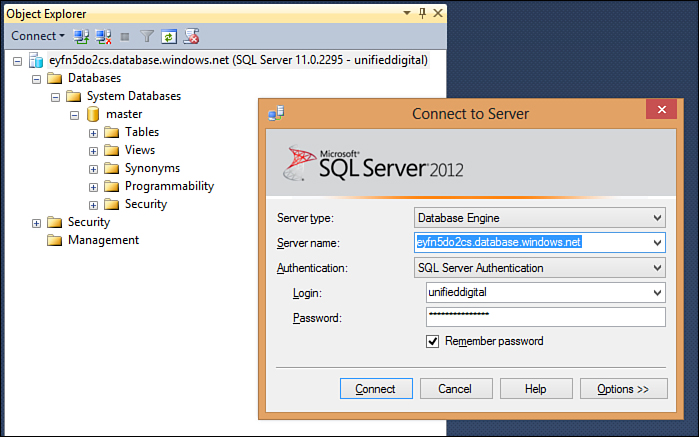Toggle the Remember password checkbox

[x=433, y=341]
